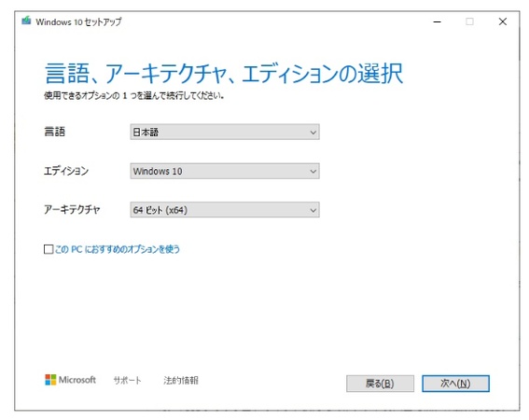Click the Windows 10 セットアップ title text
Screen dimensions: 529x420
[x=78, y=22]
